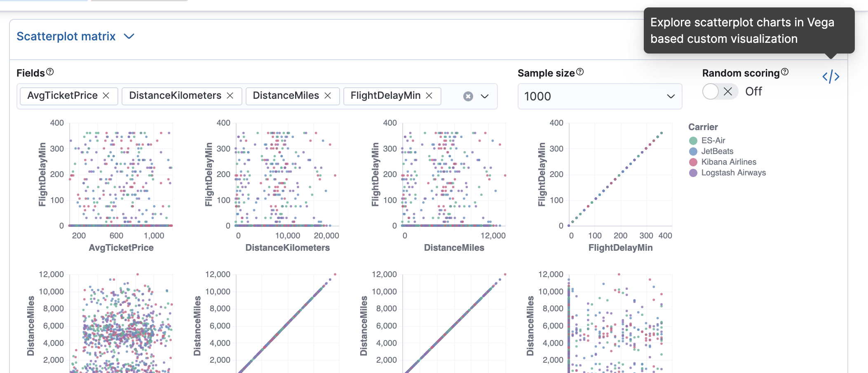This screenshot has height=373, width=868.
Task: Expand the Scatterplot matrix chart type dropdown
Action: pyautogui.click(x=128, y=36)
